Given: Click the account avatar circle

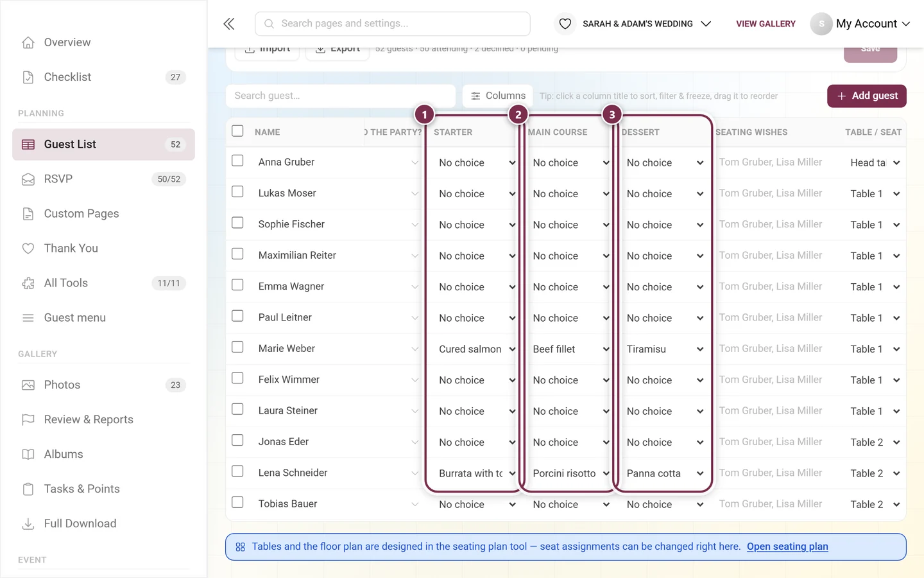Looking at the screenshot, I should (821, 24).
